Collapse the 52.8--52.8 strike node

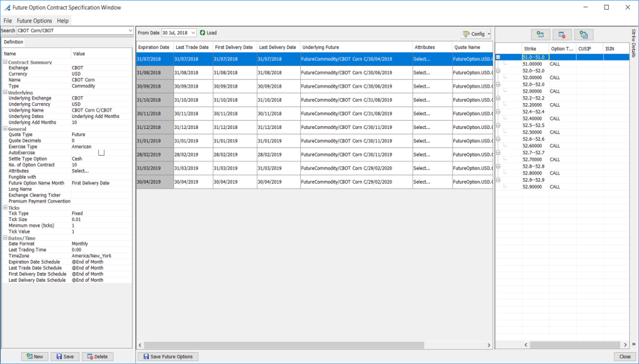pyautogui.click(x=498, y=166)
